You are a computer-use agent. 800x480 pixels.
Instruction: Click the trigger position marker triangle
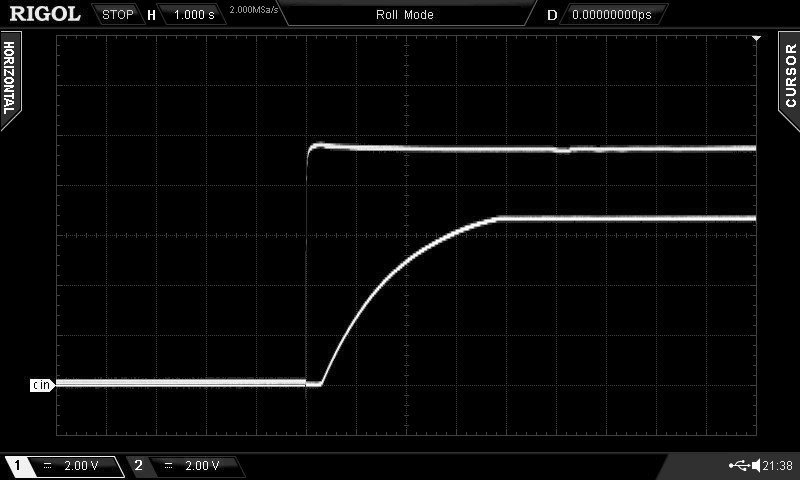click(756, 38)
